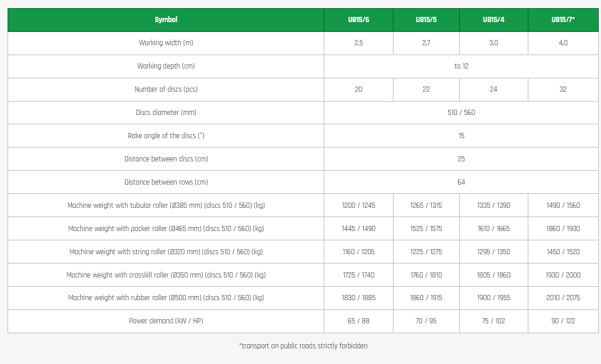Select the tubular roller machine weight label

(166, 206)
